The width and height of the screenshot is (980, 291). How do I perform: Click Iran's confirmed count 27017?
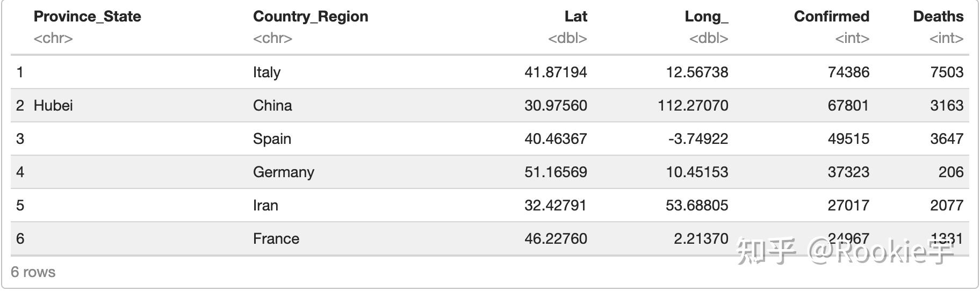click(x=848, y=206)
